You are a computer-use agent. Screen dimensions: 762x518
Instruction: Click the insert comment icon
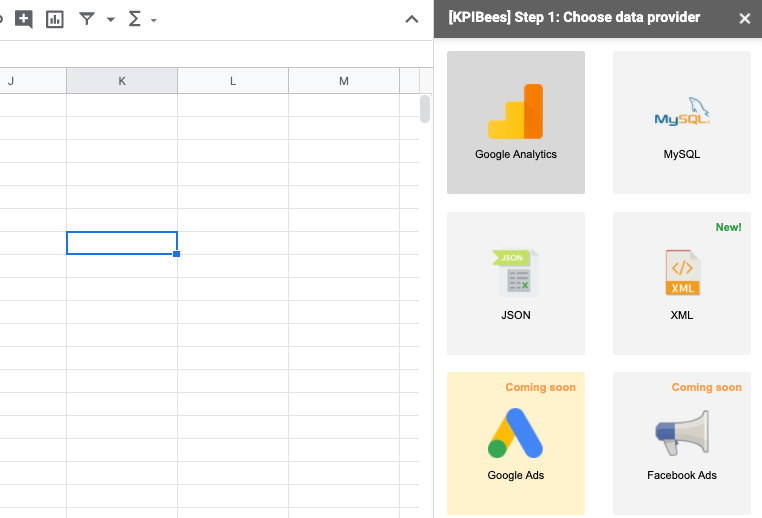coord(24,19)
